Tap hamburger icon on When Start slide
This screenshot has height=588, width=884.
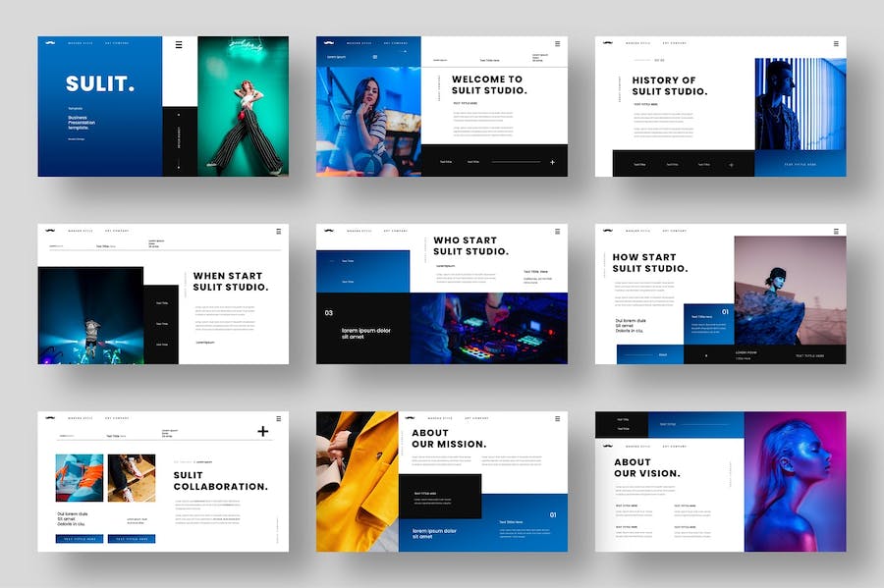278,232
